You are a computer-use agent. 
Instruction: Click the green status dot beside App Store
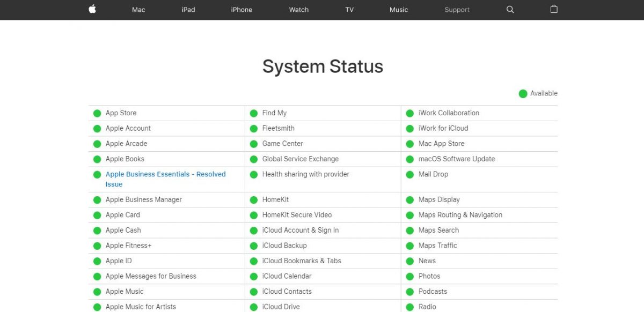coord(97,113)
